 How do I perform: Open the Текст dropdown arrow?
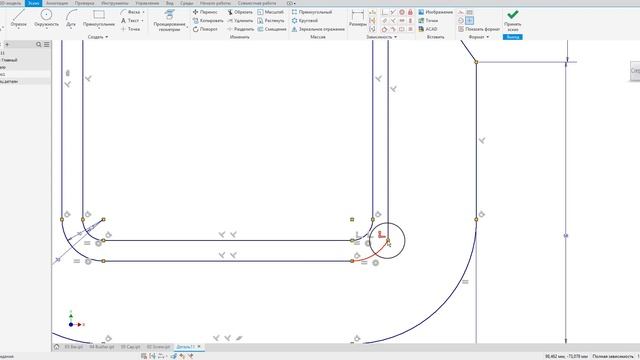[x=142, y=20]
